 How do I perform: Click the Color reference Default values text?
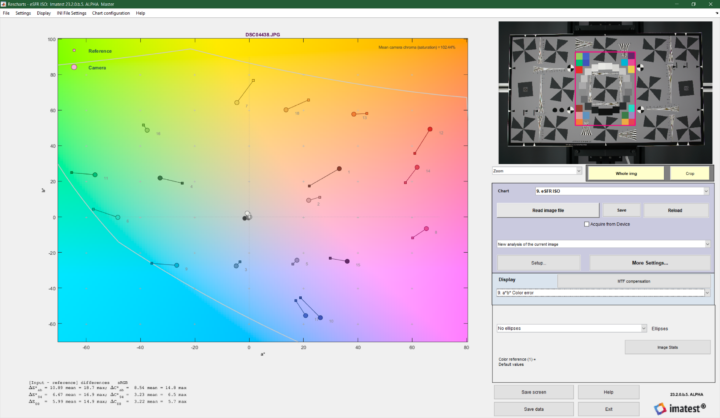click(517, 362)
